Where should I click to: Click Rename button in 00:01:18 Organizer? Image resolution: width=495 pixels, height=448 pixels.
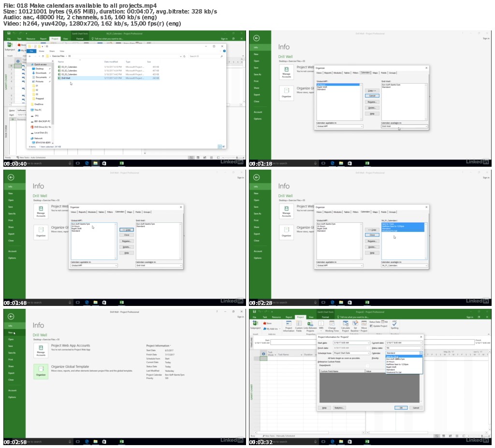pyautogui.click(x=372, y=102)
